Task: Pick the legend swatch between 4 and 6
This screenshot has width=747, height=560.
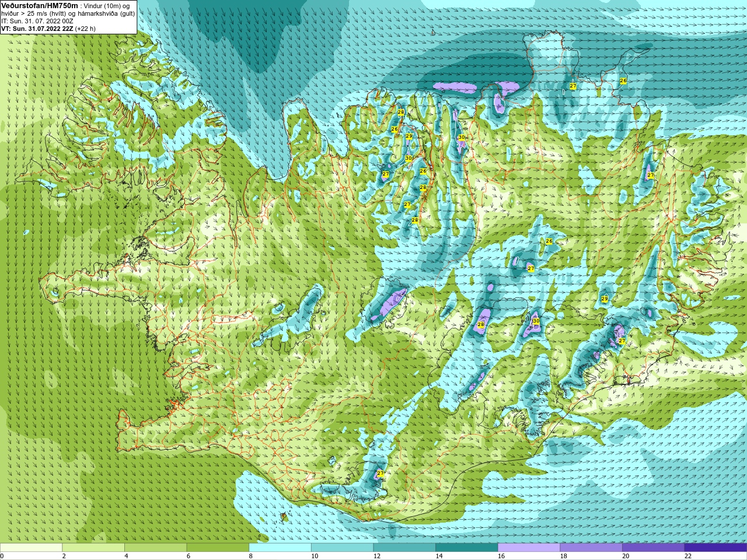Action: coord(155,547)
